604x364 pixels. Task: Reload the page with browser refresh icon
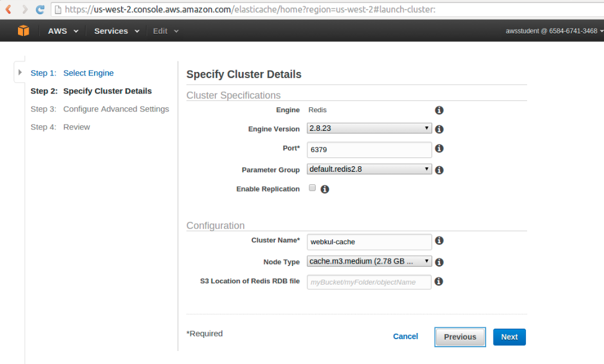pyautogui.click(x=40, y=9)
